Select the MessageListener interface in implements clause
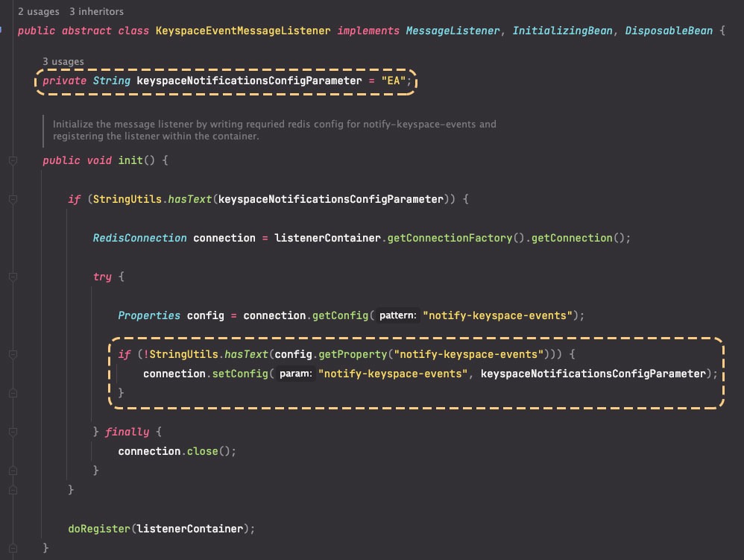The image size is (744, 560). [453, 31]
